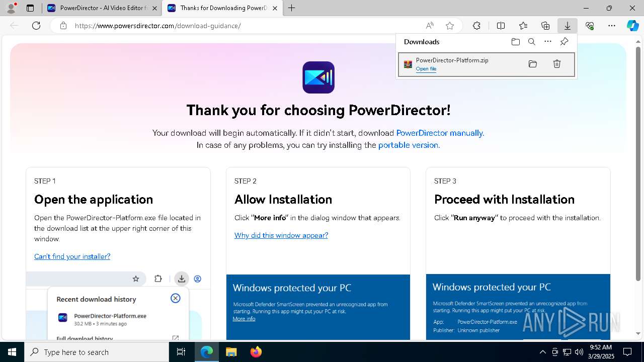The height and width of the screenshot is (362, 644).
Task: Click the Step 2 SmartScreen screenshot image
Action: point(318,307)
